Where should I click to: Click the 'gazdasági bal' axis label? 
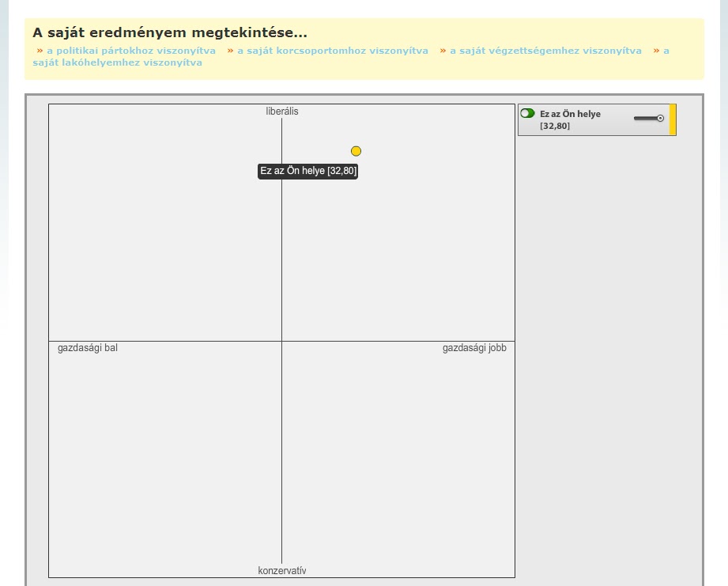88,348
